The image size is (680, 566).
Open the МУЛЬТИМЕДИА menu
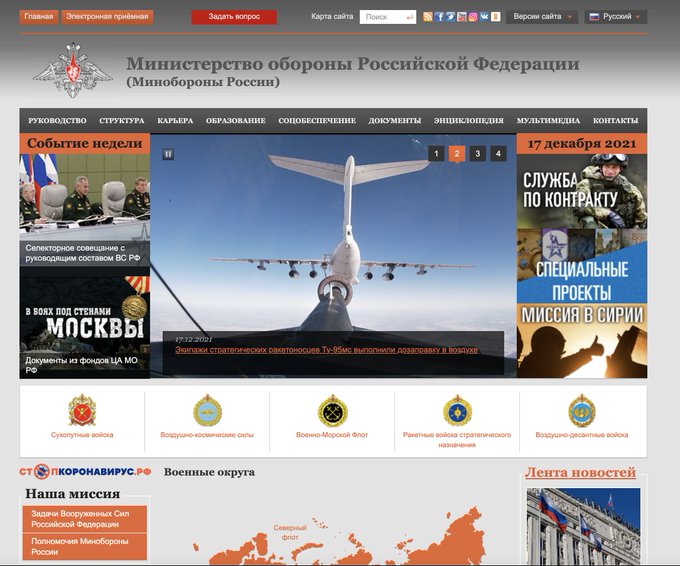[x=548, y=121]
